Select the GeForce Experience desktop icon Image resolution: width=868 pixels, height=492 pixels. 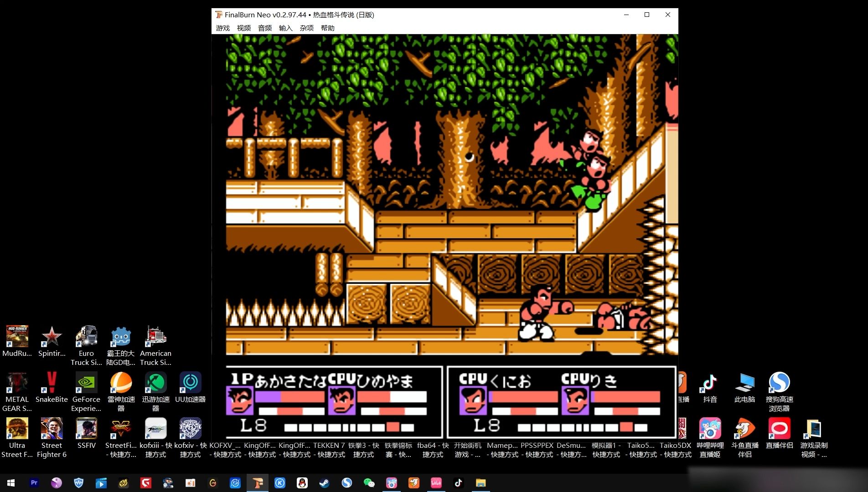(86, 391)
